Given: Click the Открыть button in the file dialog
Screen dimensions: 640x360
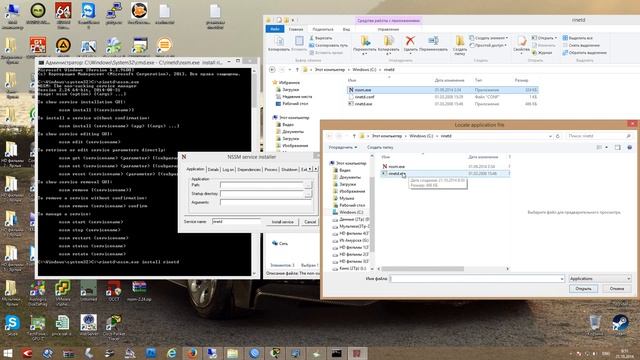Looking at the screenshot, I should pyautogui.click(x=583, y=289).
